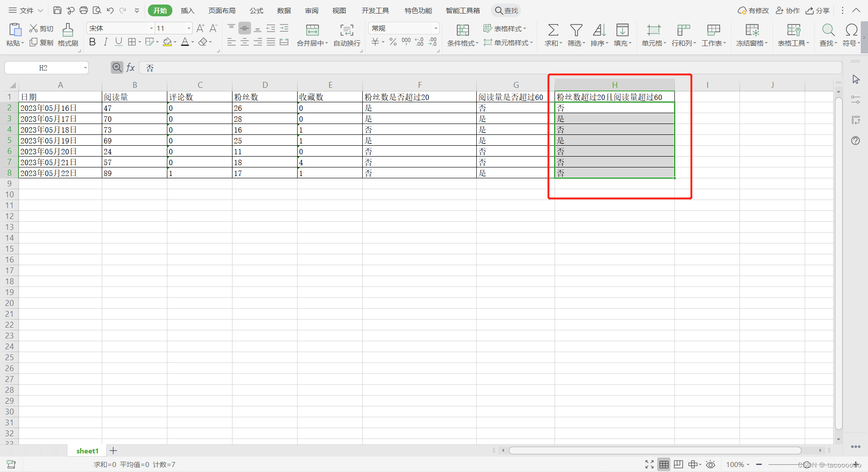This screenshot has width=868, height=472.
Task: Open the font name 宋体 dropdown
Action: pos(151,29)
